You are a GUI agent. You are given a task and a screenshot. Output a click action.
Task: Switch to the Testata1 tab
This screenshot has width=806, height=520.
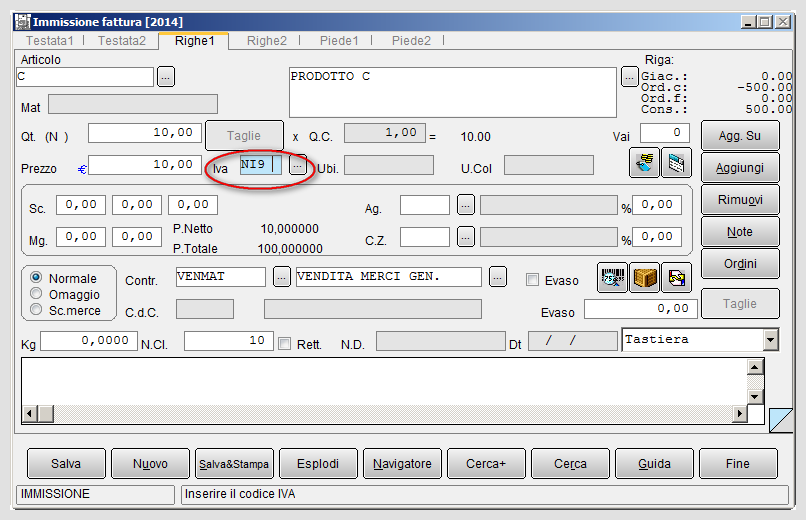50,41
